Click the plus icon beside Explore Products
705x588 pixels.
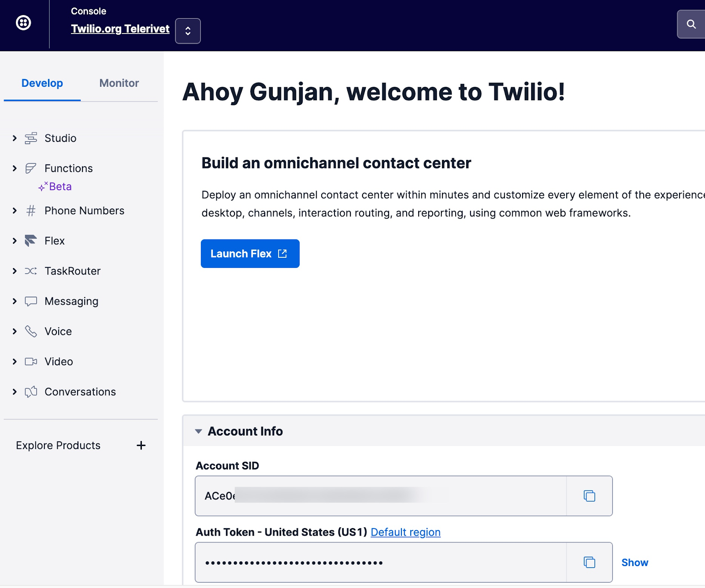pyautogui.click(x=141, y=446)
